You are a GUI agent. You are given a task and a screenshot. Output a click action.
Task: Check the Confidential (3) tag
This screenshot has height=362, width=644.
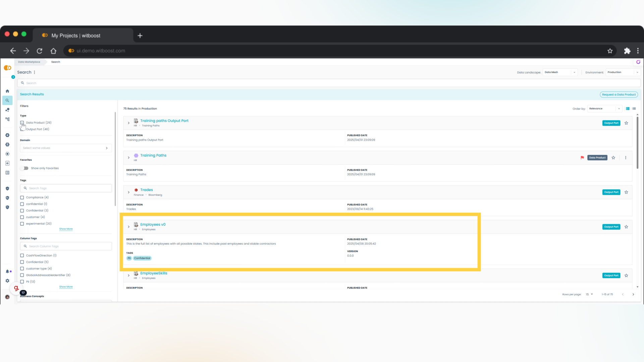(x=22, y=211)
